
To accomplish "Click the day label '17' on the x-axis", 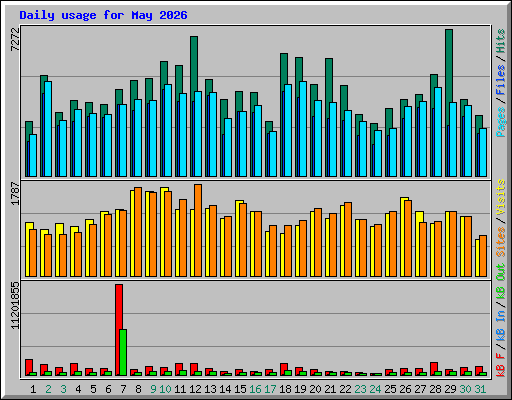I will 270,389.
